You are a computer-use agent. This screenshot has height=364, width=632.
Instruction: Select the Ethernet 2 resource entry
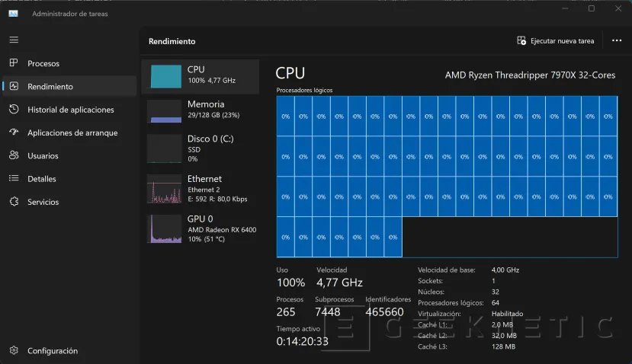[x=201, y=188]
